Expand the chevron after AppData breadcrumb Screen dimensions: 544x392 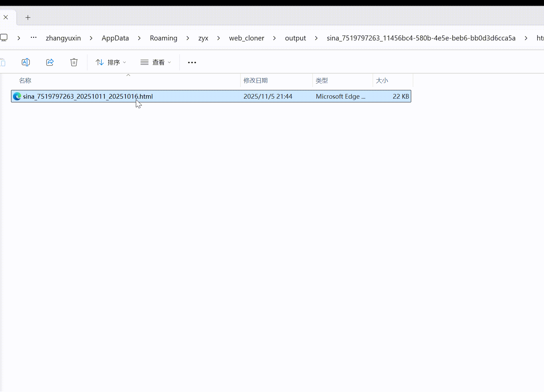coord(139,38)
